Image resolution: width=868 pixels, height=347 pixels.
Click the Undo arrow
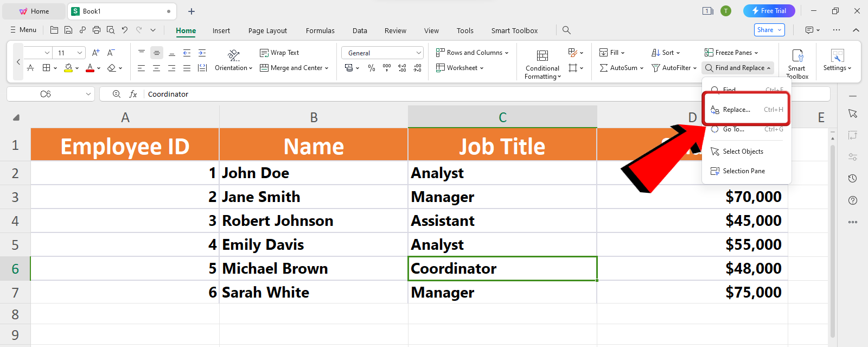125,30
